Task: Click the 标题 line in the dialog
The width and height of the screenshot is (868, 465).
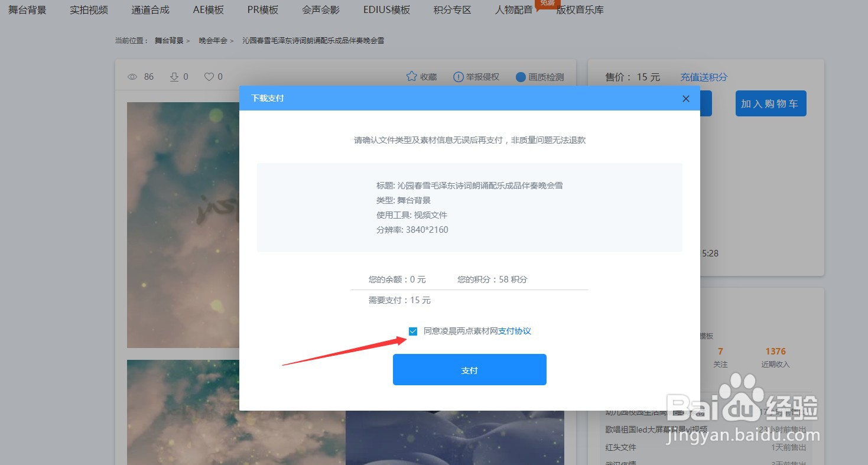Action: [470, 186]
